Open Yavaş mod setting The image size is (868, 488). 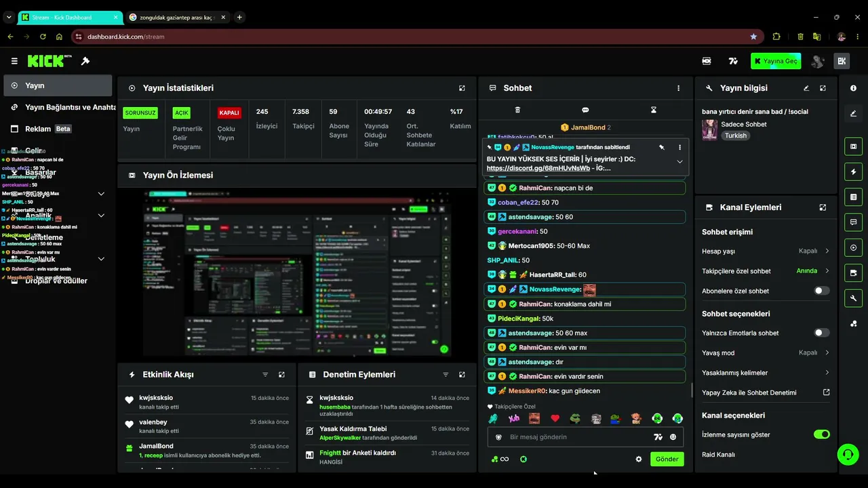pyautogui.click(x=766, y=352)
